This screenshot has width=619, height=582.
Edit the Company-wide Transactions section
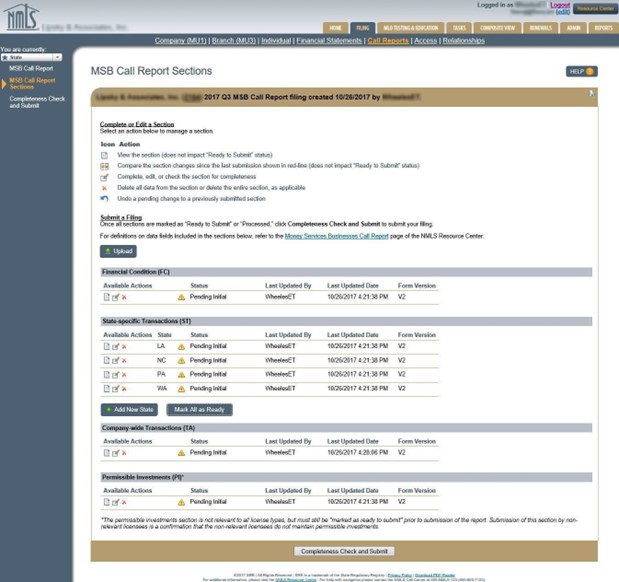pyautogui.click(x=115, y=452)
